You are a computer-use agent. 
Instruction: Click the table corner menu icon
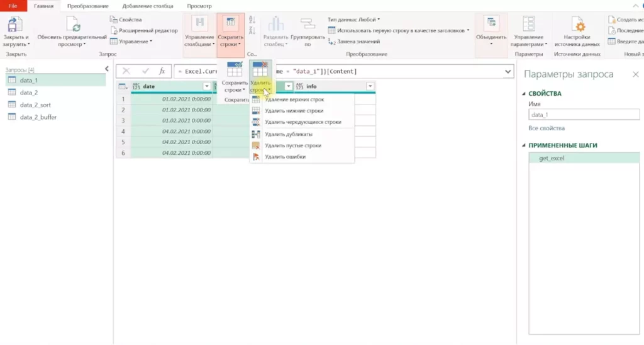[x=123, y=86]
